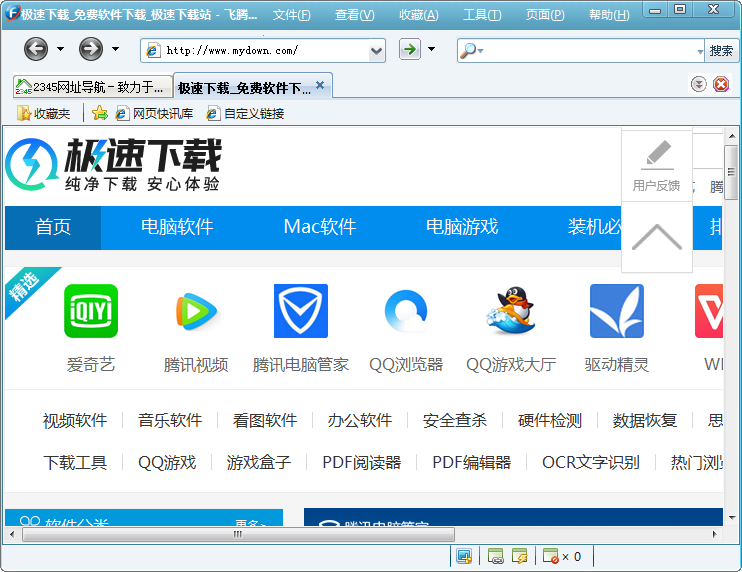Expand the search engine dropdown arrow
742x572 pixels.
click(700, 51)
